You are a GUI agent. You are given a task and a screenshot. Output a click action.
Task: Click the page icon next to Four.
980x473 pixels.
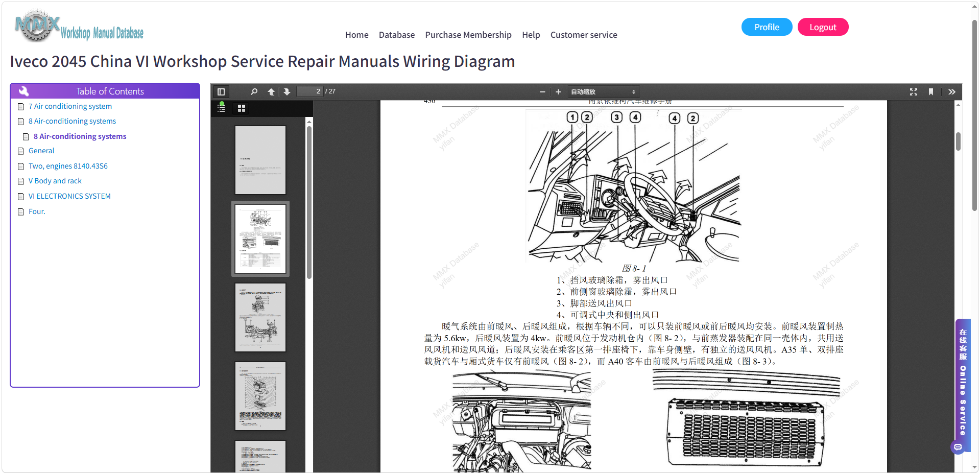pos(21,212)
